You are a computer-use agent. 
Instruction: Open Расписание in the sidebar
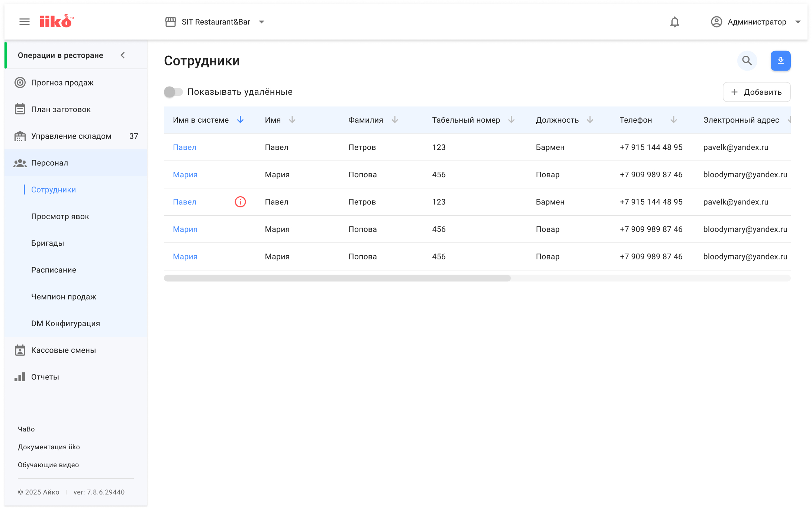(54, 270)
